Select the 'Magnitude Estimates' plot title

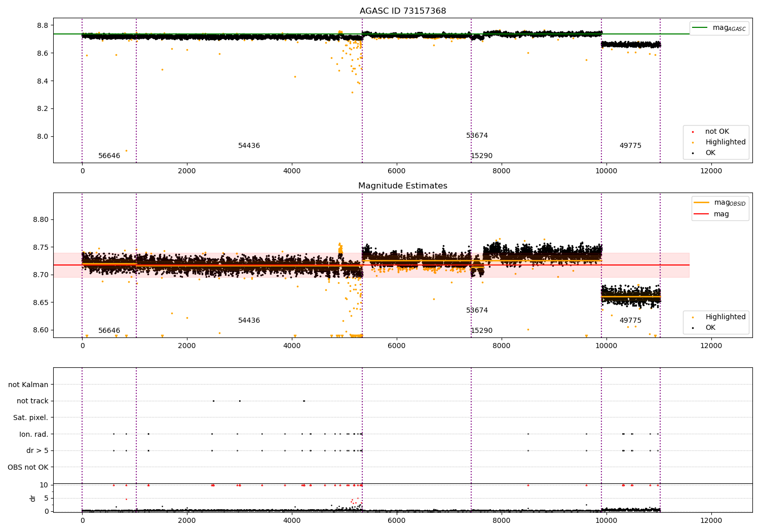click(x=403, y=186)
